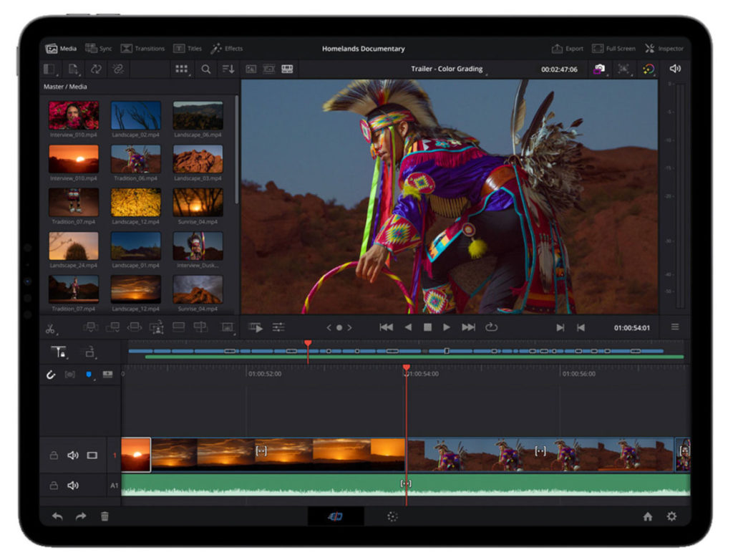
Task: Open the Transitions tab
Action: pos(143,48)
